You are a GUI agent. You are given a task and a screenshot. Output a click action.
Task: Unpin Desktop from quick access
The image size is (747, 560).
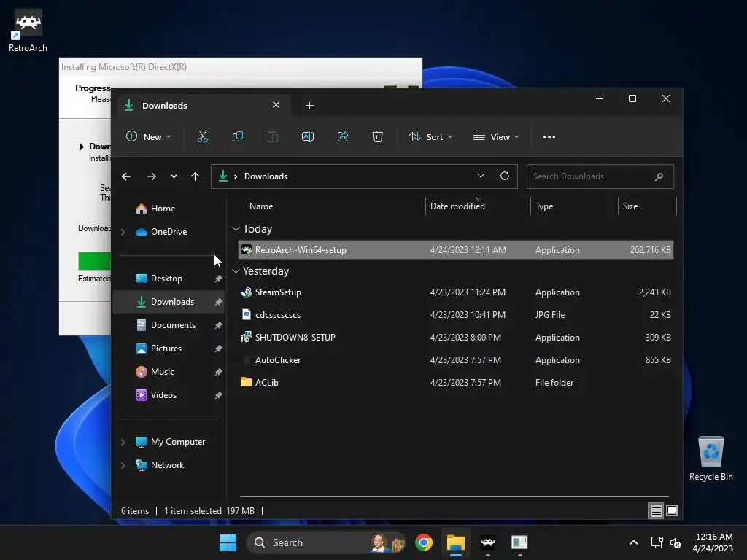[218, 279]
